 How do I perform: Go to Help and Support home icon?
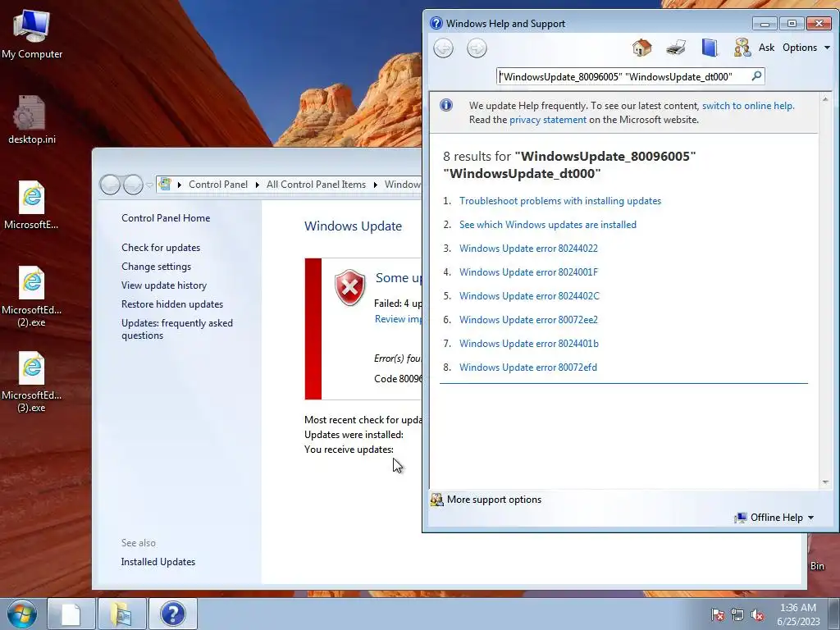pyautogui.click(x=641, y=48)
